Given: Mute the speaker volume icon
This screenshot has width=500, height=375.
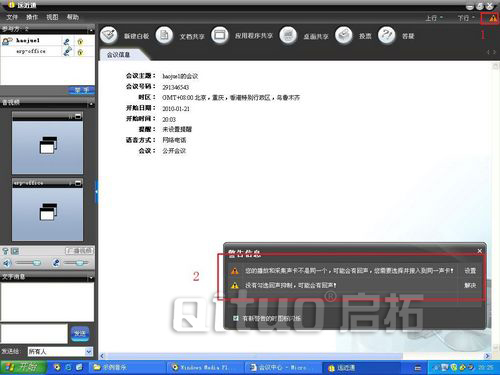Looking at the screenshot, I should pos(7,263).
